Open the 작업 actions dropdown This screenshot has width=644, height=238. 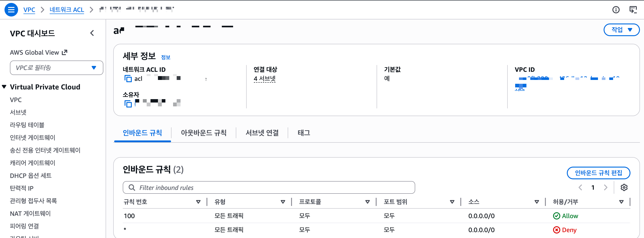pos(621,30)
